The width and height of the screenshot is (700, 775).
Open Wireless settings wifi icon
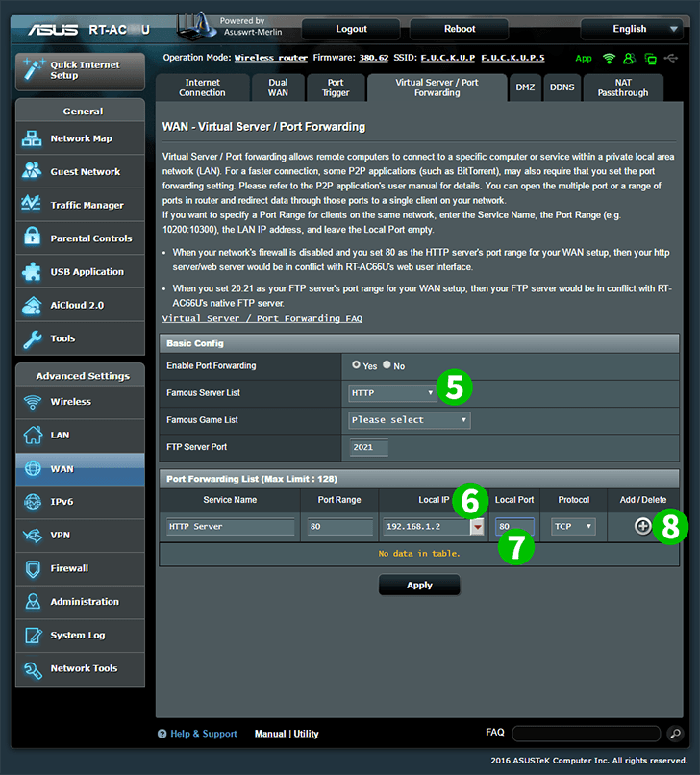click(x=33, y=402)
